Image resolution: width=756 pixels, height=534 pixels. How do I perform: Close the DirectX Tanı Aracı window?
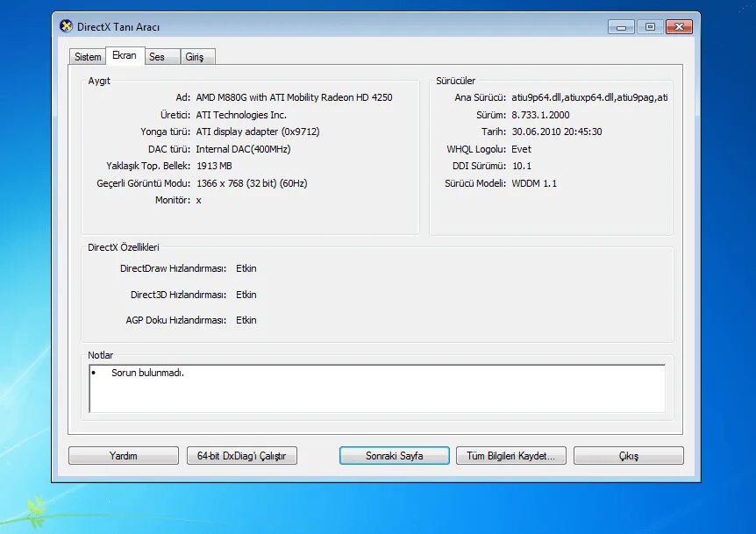(x=680, y=27)
